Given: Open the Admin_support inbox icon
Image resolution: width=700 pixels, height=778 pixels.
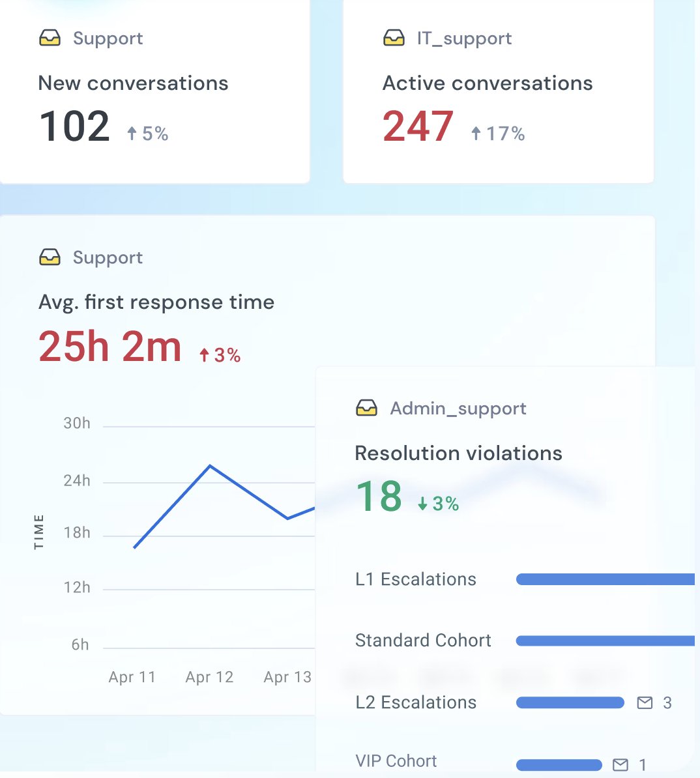Looking at the screenshot, I should pos(367,409).
